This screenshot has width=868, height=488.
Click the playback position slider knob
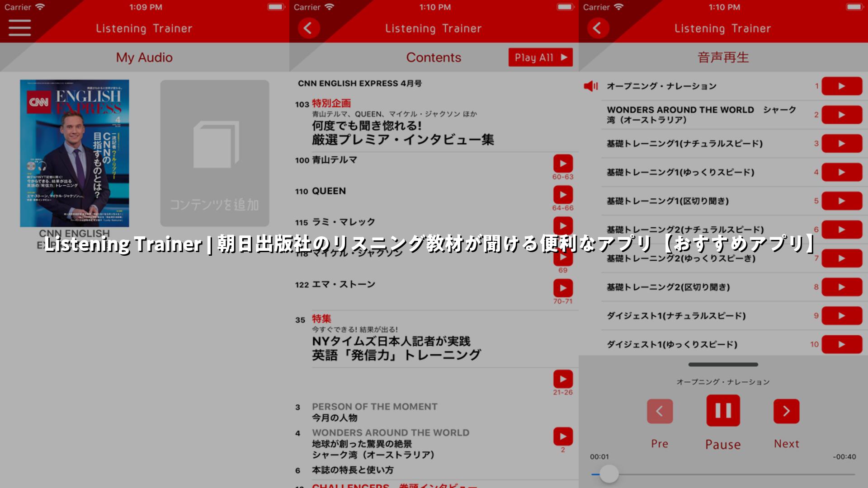coord(609,474)
